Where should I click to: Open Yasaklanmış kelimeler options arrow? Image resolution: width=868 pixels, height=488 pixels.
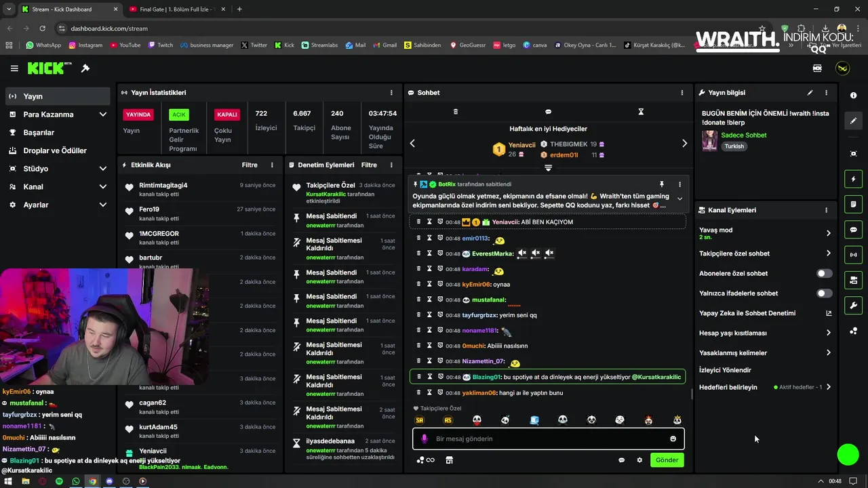click(828, 353)
